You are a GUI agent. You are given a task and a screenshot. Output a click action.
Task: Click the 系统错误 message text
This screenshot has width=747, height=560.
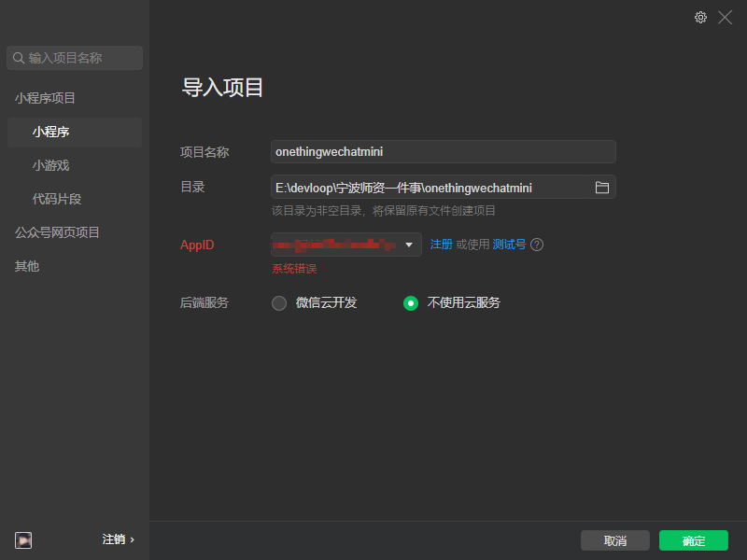coord(294,269)
